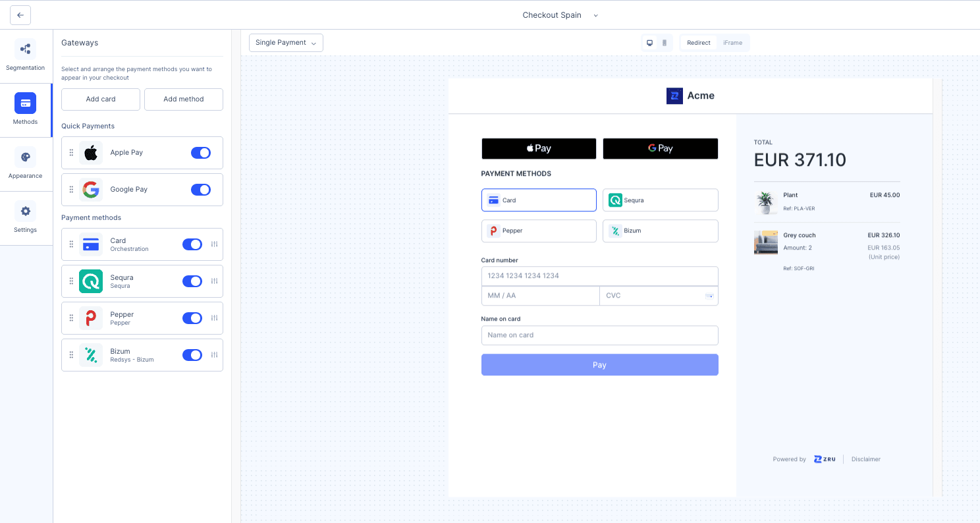This screenshot has width=980, height=523.
Task: Disable the Pepper payment method toggle
Action: 192,317
